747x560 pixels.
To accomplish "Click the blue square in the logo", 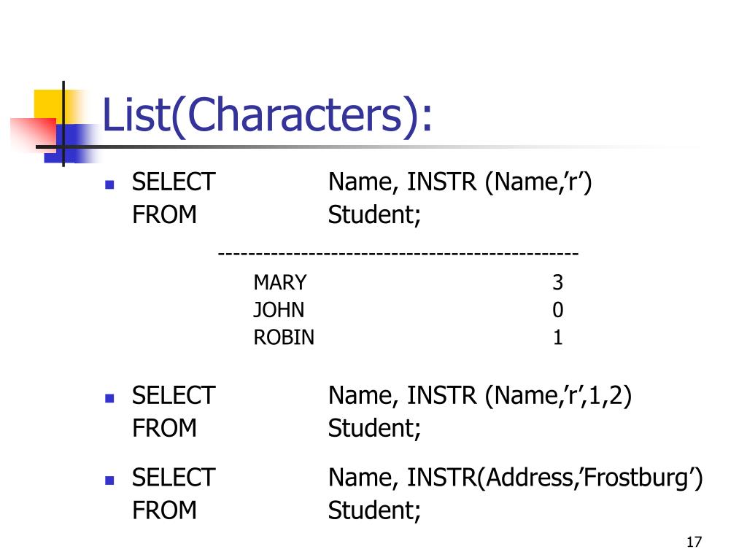I will tap(71, 144).
